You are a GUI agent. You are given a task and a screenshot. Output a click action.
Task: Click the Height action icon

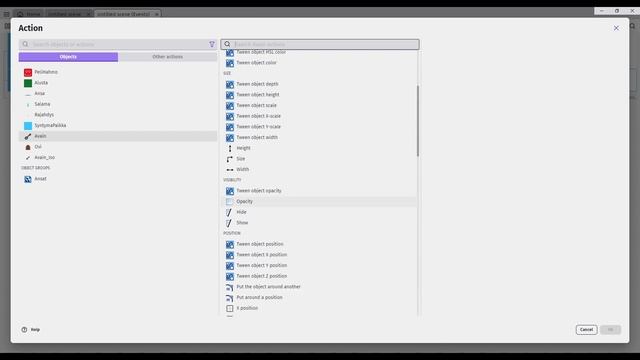pyautogui.click(x=230, y=148)
